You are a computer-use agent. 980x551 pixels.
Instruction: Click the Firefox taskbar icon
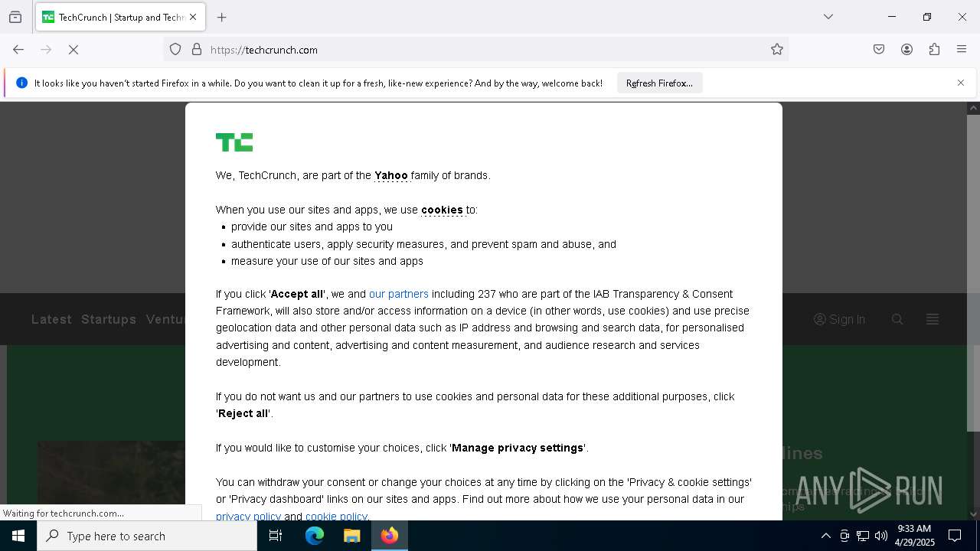coord(390,536)
